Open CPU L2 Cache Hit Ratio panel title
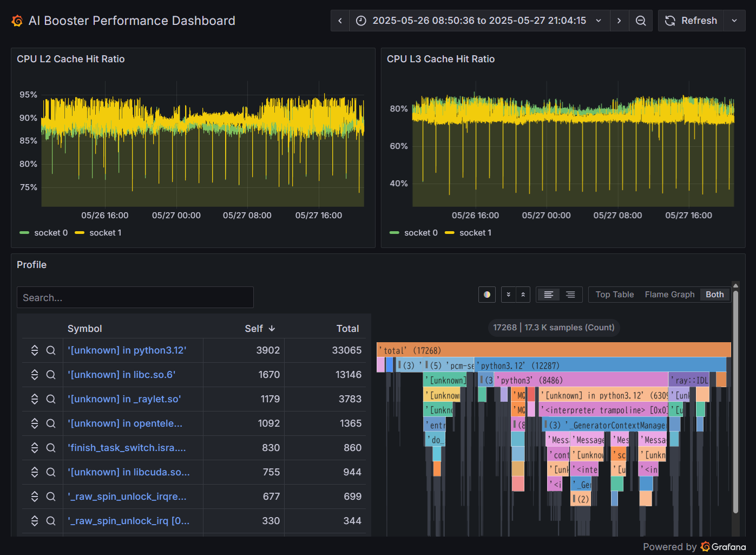 71,59
